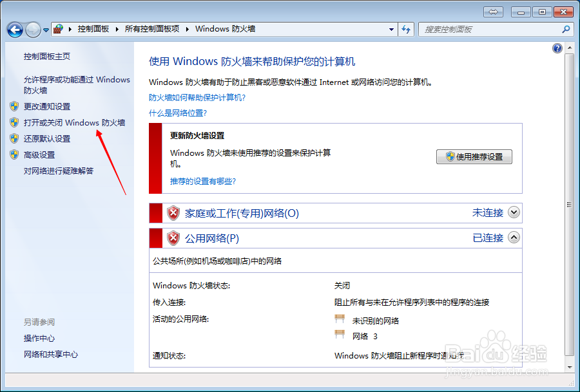Click the vertical scrollbar on the right
The height and width of the screenshot is (392, 580).
coord(569,193)
